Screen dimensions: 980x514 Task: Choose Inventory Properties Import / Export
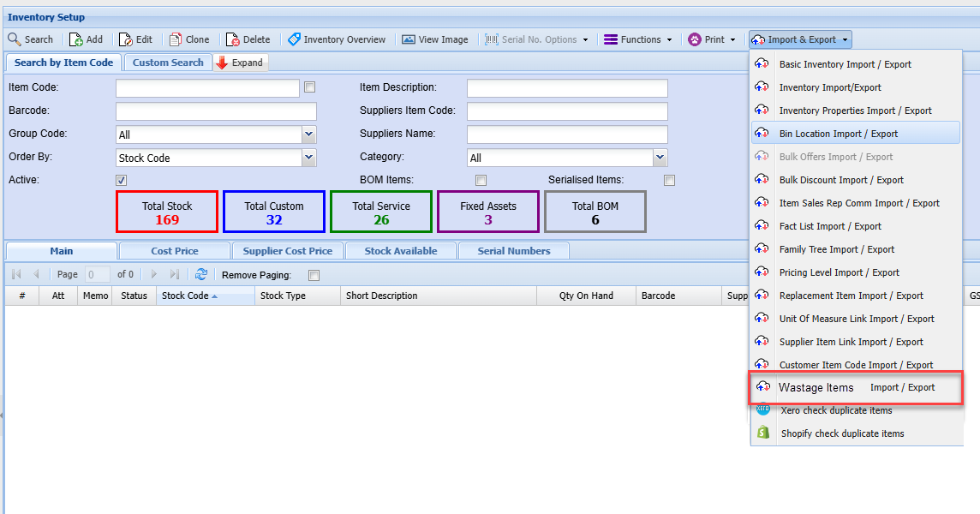856,111
